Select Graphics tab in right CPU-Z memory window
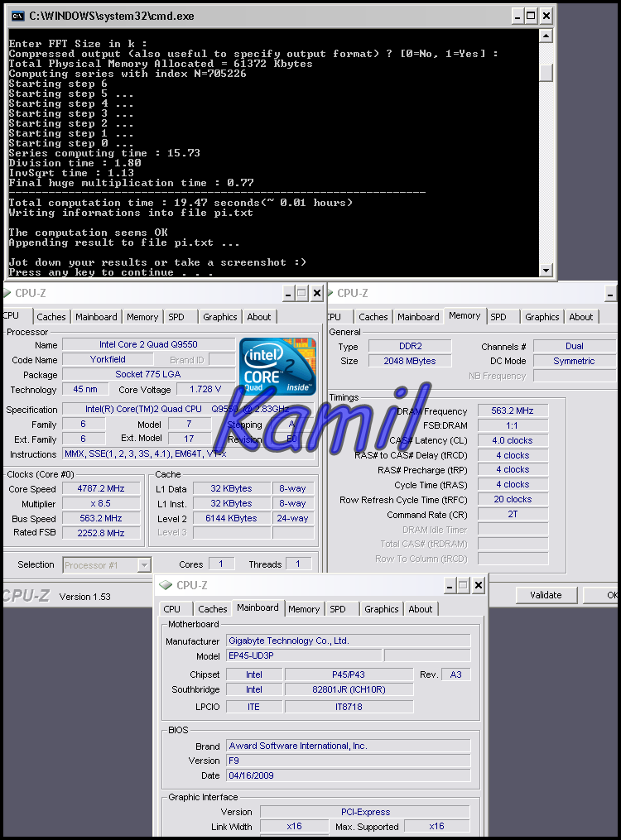 click(x=542, y=317)
